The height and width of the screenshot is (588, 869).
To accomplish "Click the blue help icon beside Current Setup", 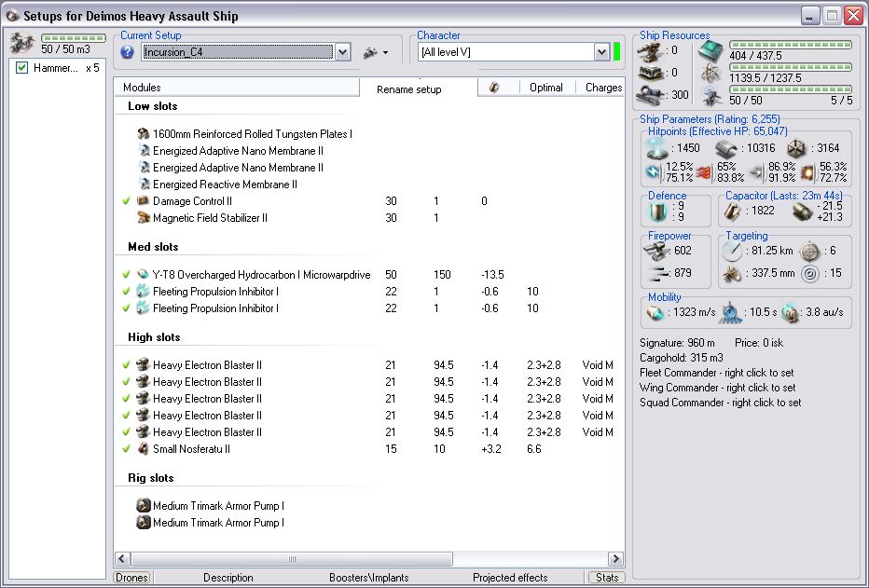I will 128,52.
